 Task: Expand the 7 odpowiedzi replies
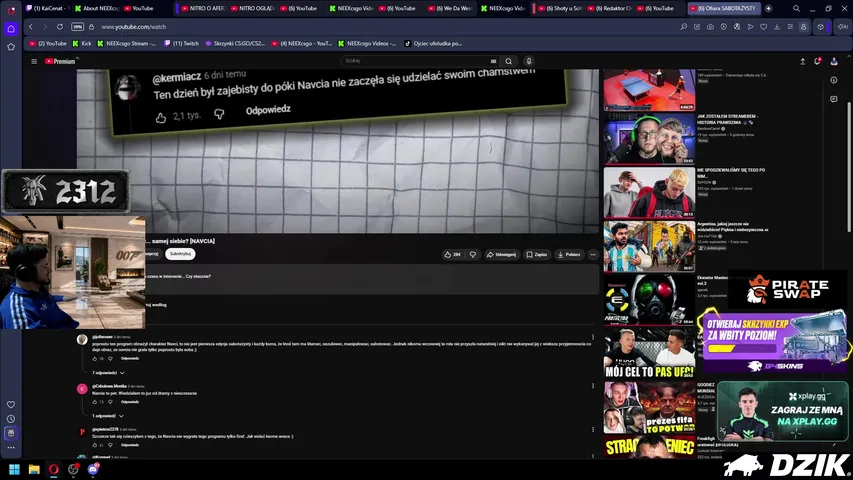coord(108,373)
